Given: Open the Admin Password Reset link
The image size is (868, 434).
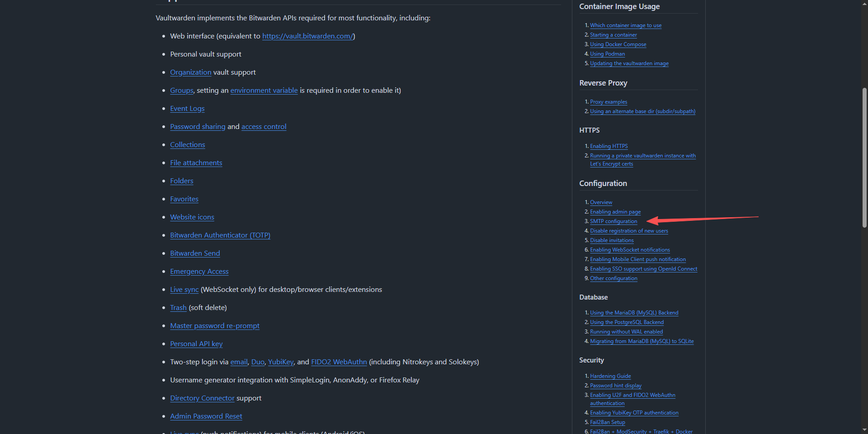Looking at the screenshot, I should 206,416.
